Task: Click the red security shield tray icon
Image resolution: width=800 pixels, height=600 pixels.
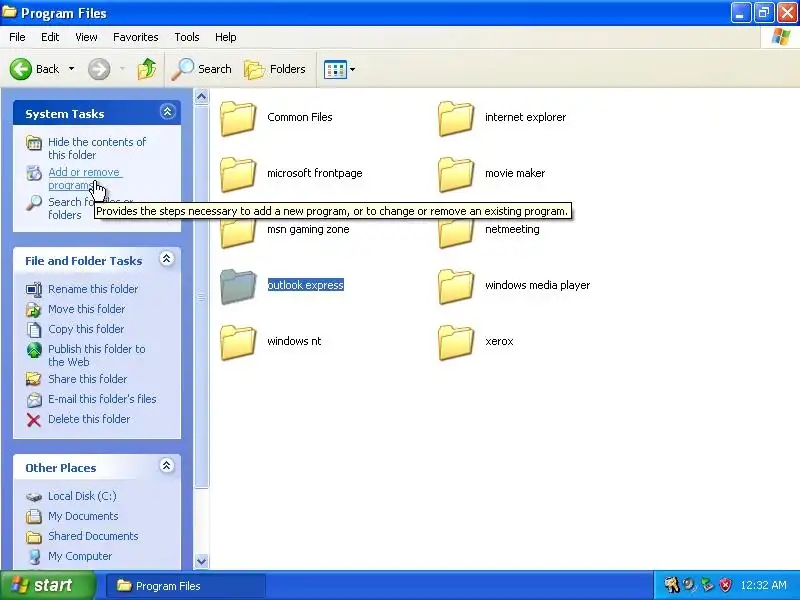Action: [725, 585]
